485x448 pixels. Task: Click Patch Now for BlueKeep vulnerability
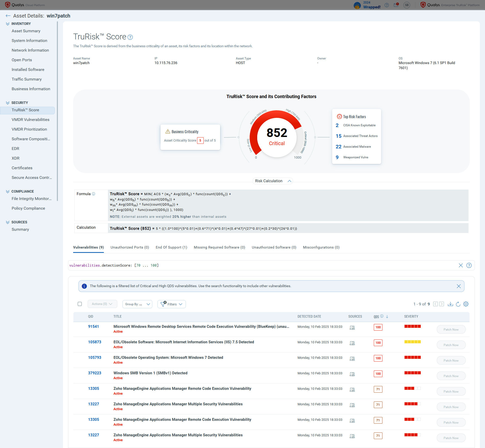[451, 330]
